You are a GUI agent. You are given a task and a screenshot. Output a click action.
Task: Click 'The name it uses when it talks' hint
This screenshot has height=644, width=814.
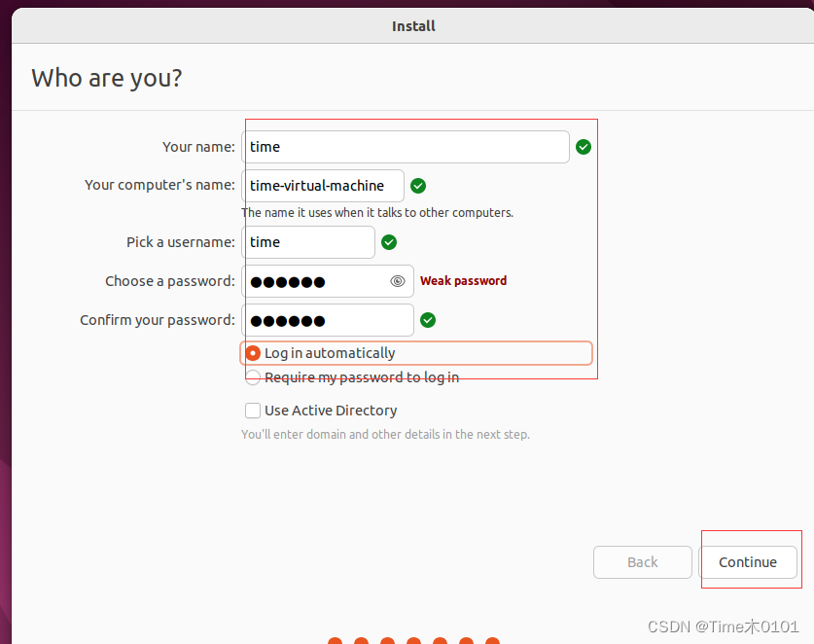pos(377,212)
